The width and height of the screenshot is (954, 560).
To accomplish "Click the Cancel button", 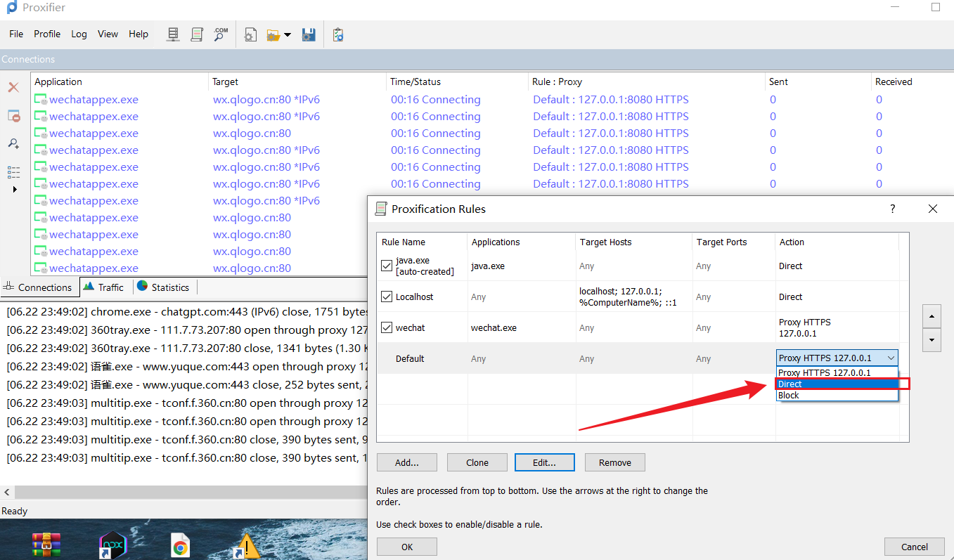I will tap(915, 547).
